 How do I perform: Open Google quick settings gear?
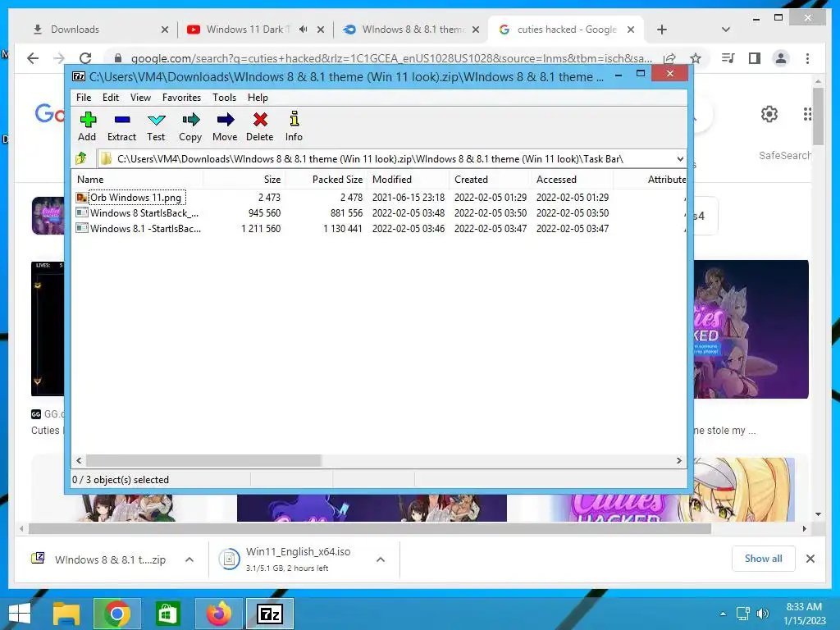(769, 113)
